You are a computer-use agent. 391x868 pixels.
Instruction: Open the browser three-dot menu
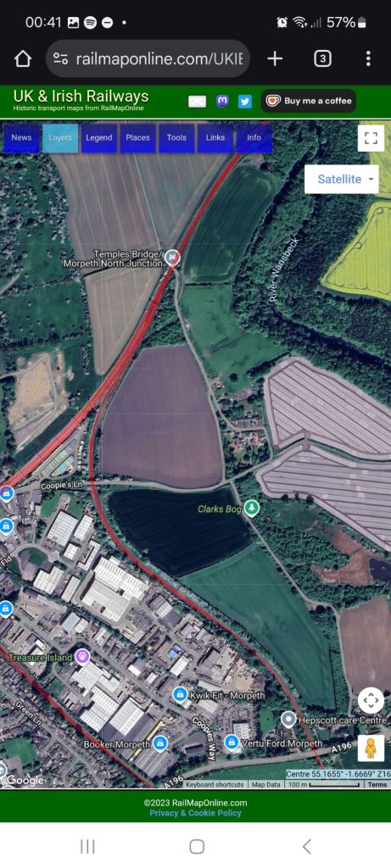pos(368,58)
